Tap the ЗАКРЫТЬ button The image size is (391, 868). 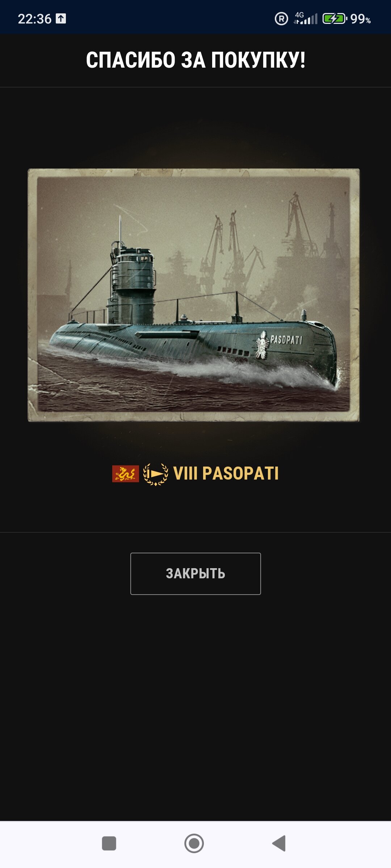(195, 574)
